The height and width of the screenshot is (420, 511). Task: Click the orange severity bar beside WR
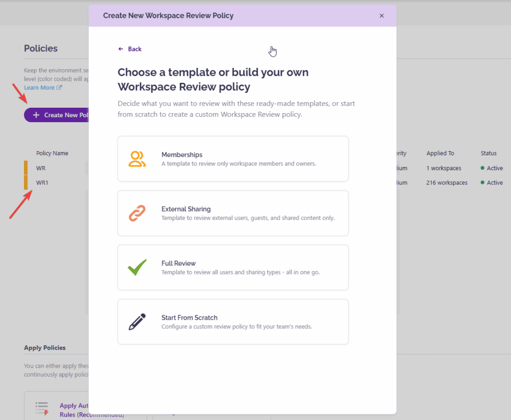click(x=26, y=168)
